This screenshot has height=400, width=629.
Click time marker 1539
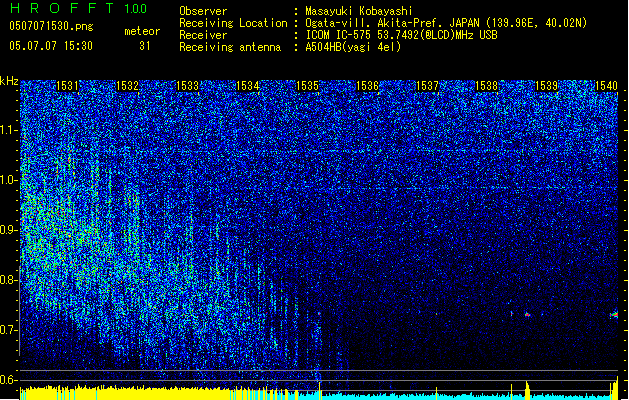(x=547, y=86)
